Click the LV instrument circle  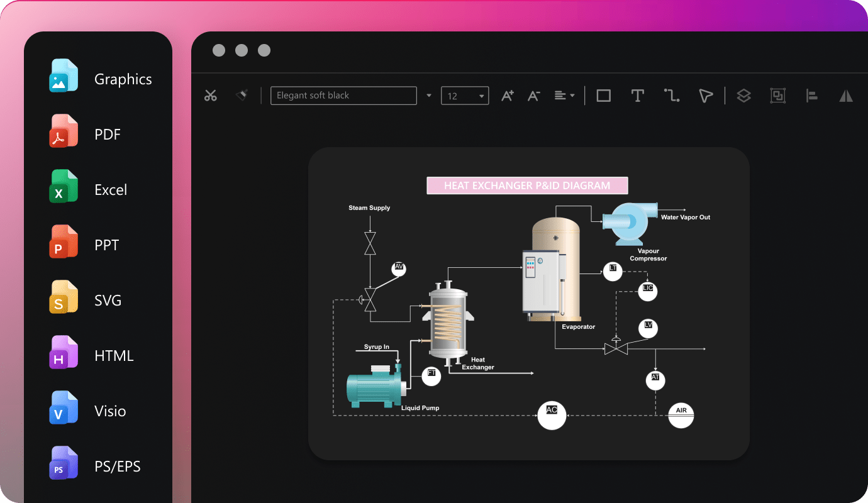click(x=648, y=328)
